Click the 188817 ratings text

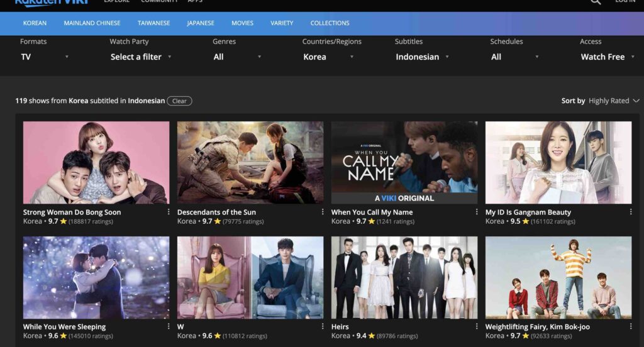pos(91,221)
